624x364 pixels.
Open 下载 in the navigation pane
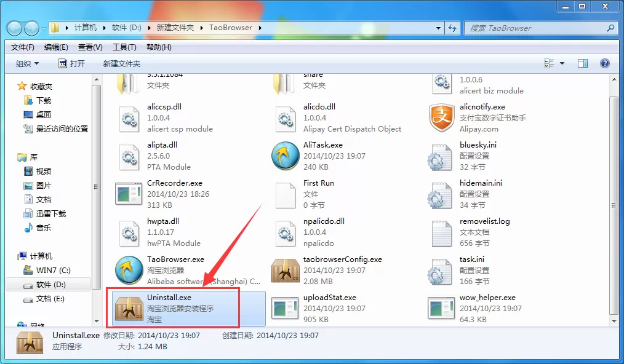[x=44, y=101]
